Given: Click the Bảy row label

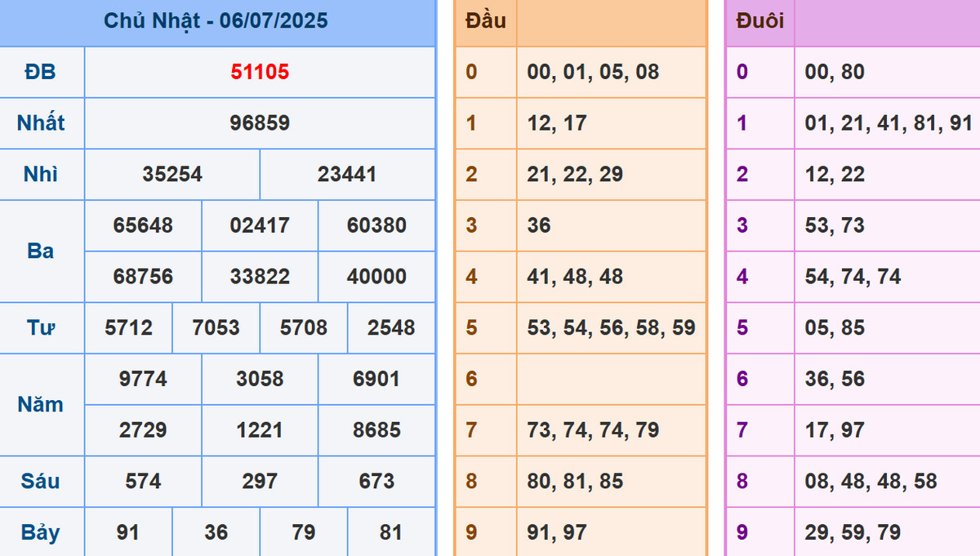Looking at the screenshot, I should coord(41,533).
